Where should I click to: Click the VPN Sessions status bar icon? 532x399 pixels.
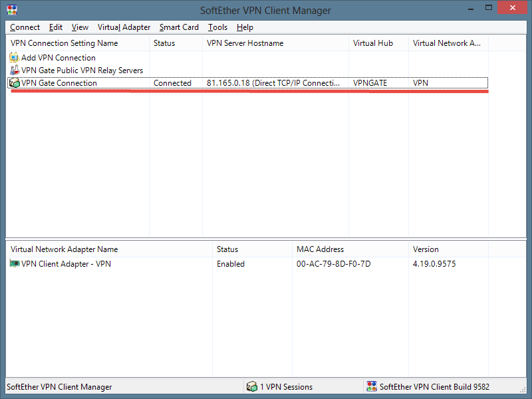pyautogui.click(x=251, y=386)
